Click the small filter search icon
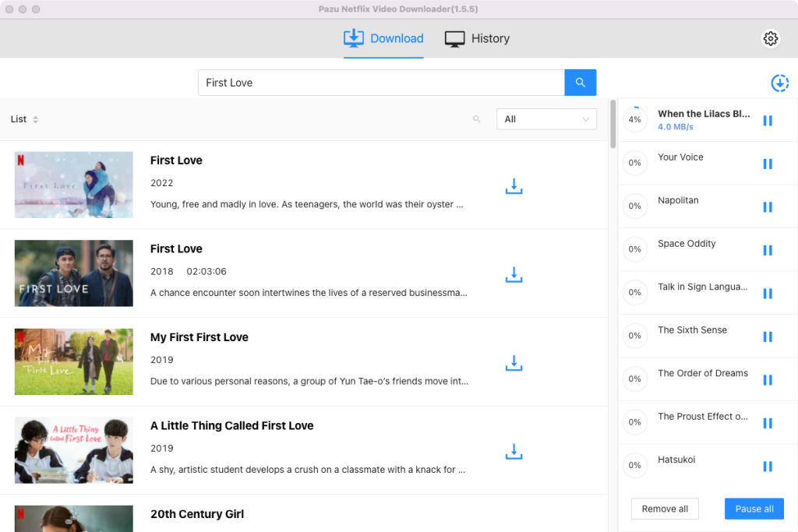 476,119
